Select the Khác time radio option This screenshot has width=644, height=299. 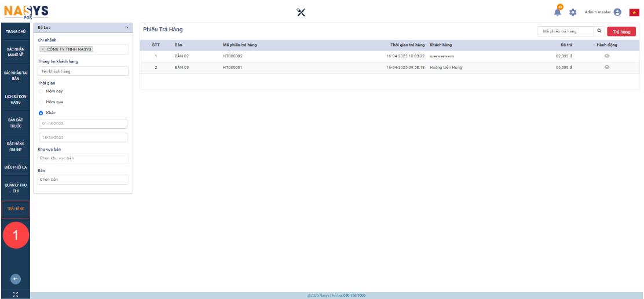click(41, 112)
